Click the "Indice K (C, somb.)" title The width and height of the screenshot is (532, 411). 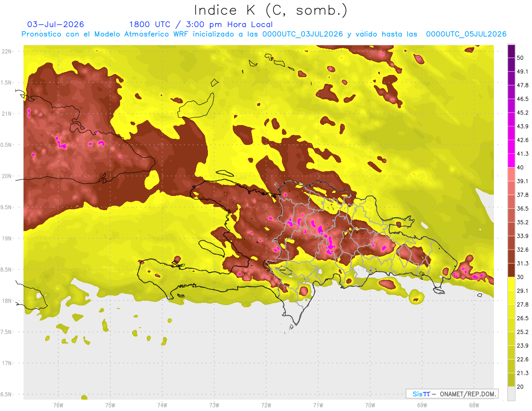[x=270, y=10]
